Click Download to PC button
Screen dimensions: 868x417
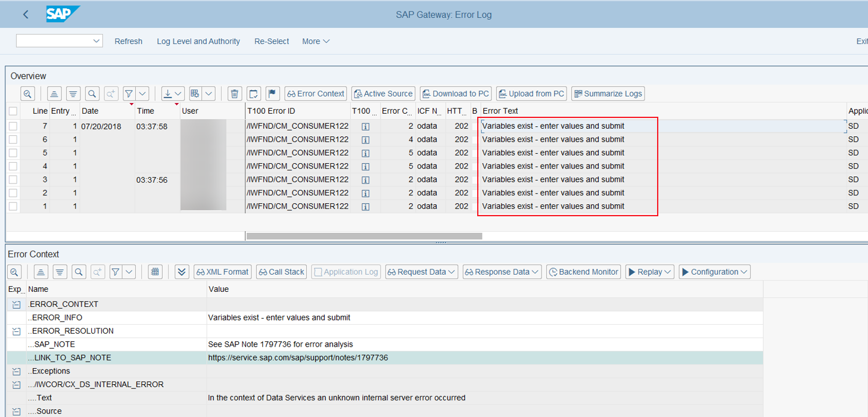[x=456, y=94]
